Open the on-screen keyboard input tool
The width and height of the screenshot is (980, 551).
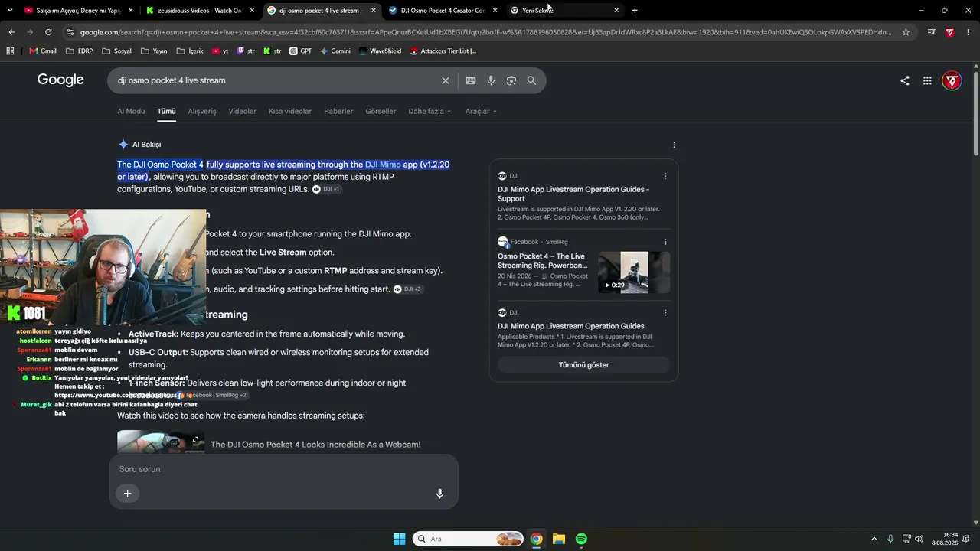(470, 80)
